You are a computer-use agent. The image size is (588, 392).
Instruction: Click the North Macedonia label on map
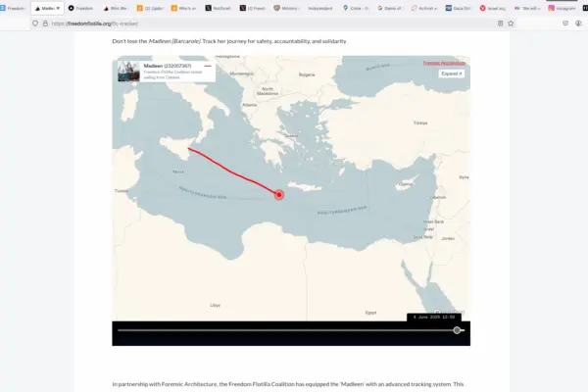(x=268, y=91)
